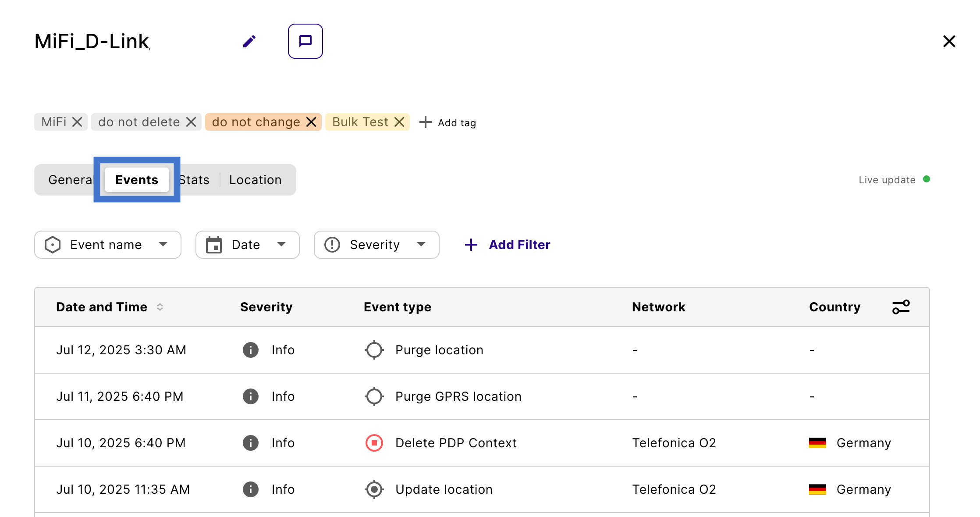980x517 pixels.
Task: Select the Update location event row
Action: [x=444, y=489]
